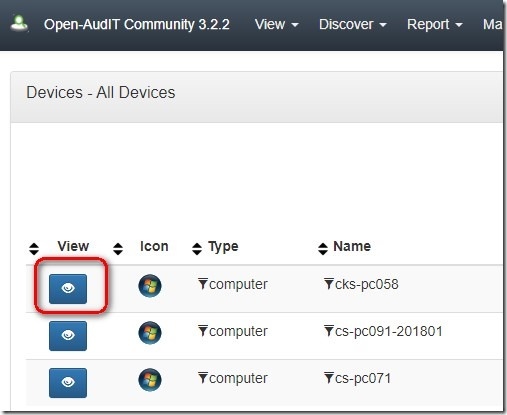Click the Windows icon for cks-pc058
The width and height of the screenshot is (507, 415).
tap(150, 286)
